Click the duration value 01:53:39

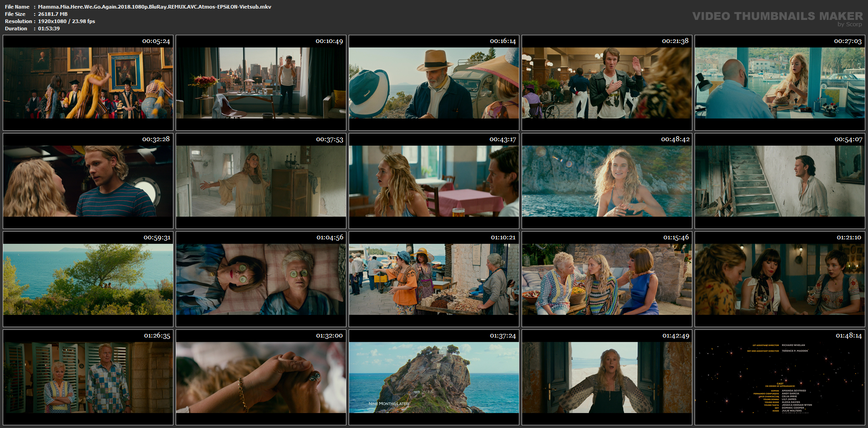tap(49, 29)
